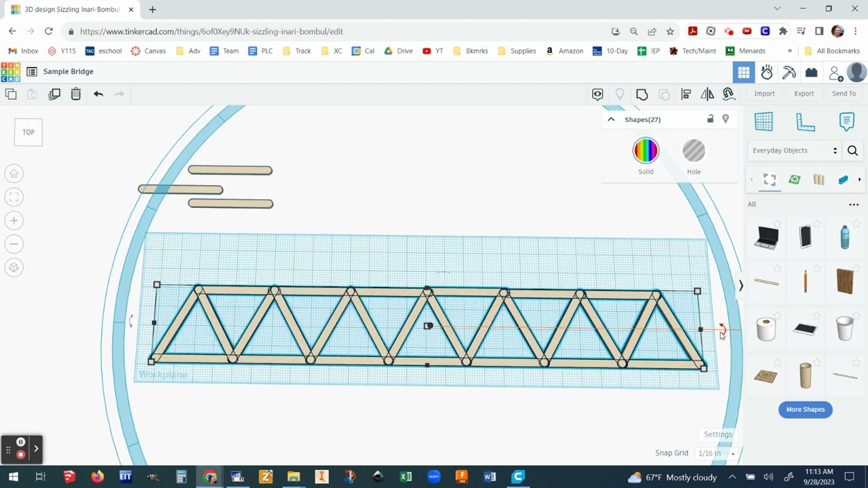Image resolution: width=868 pixels, height=488 pixels.
Task: Delete selection with the trash icon
Action: point(76,94)
